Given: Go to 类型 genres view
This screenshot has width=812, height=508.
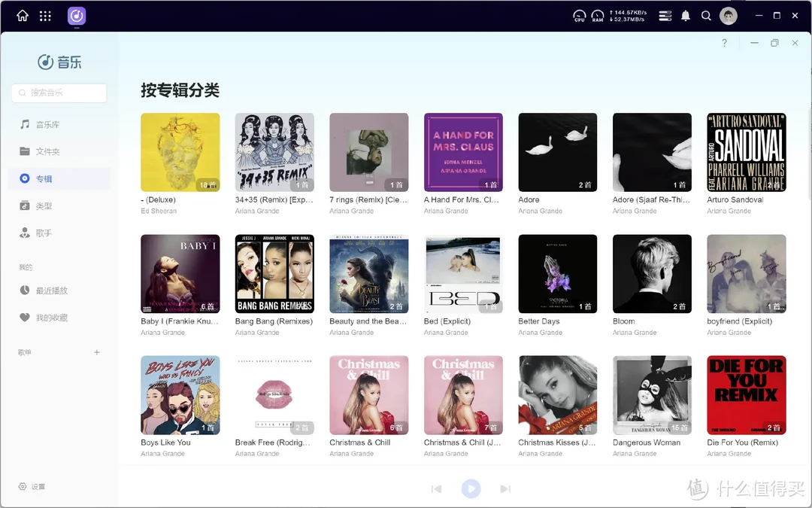Looking at the screenshot, I should [x=59, y=205].
